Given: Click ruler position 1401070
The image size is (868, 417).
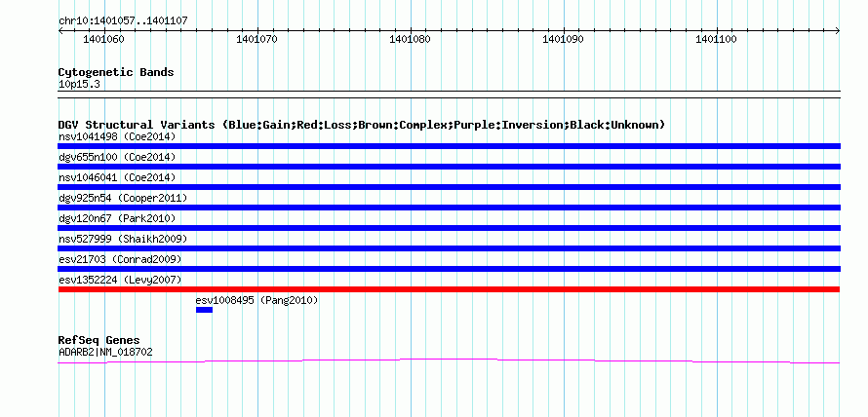Looking at the screenshot, I should [256, 39].
